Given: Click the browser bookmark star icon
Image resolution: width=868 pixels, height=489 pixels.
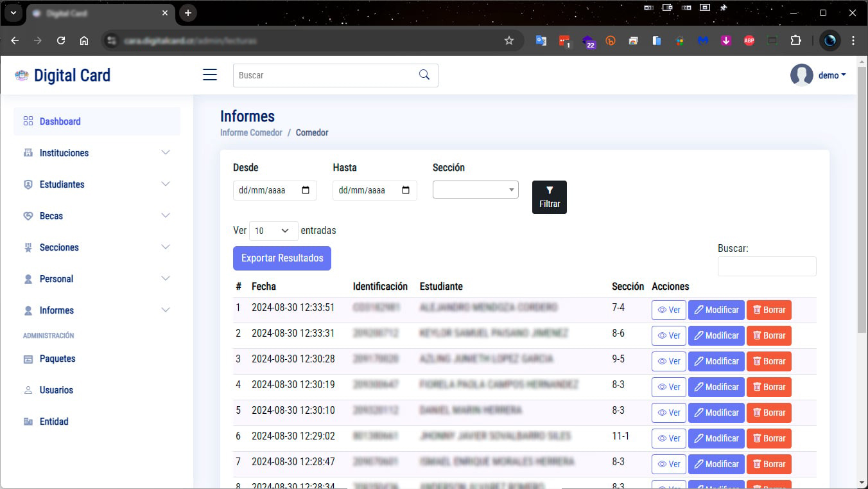Looking at the screenshot, I should tap(509, 40).
